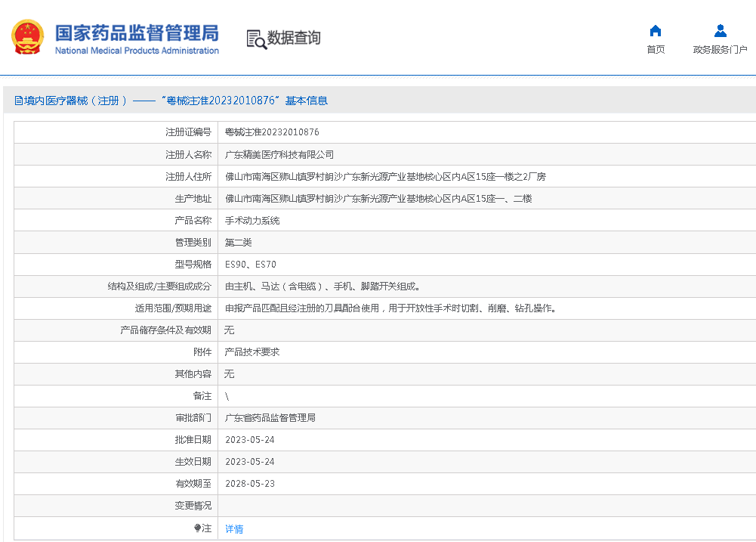Click the 产品技术要求 attachment cell
This screenshot has height=542, width=756.
coord(252,352)
